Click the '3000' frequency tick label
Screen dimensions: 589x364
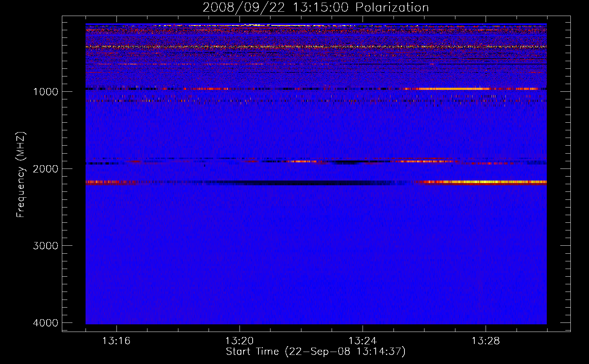click(46, 246)
